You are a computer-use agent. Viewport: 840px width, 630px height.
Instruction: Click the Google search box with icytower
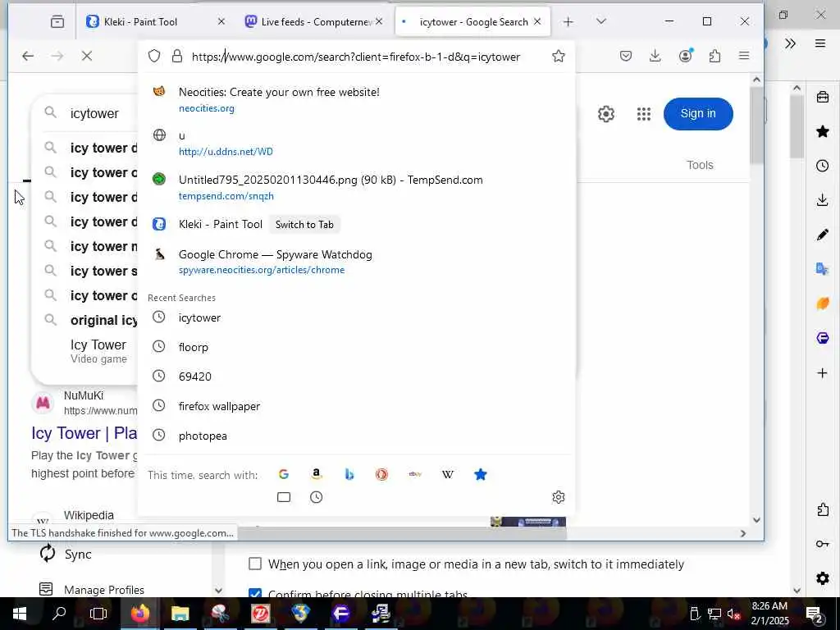click(x=94, y=113)
